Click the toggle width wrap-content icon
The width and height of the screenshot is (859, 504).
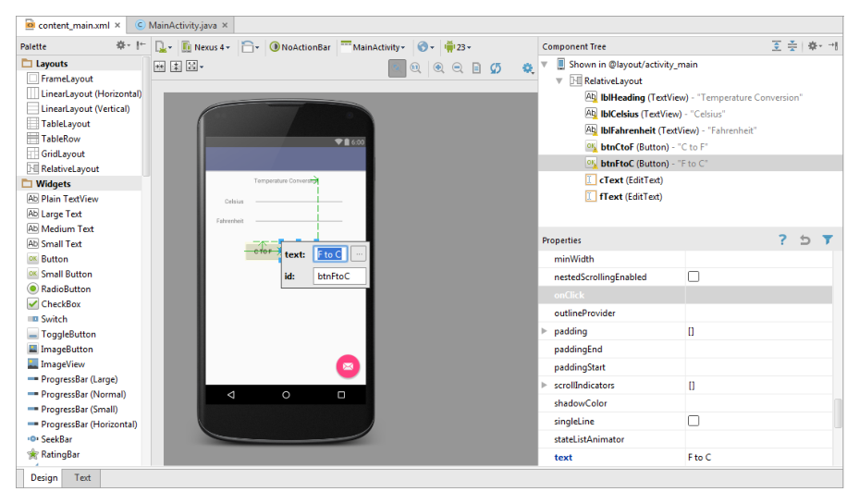coord(159,67)
